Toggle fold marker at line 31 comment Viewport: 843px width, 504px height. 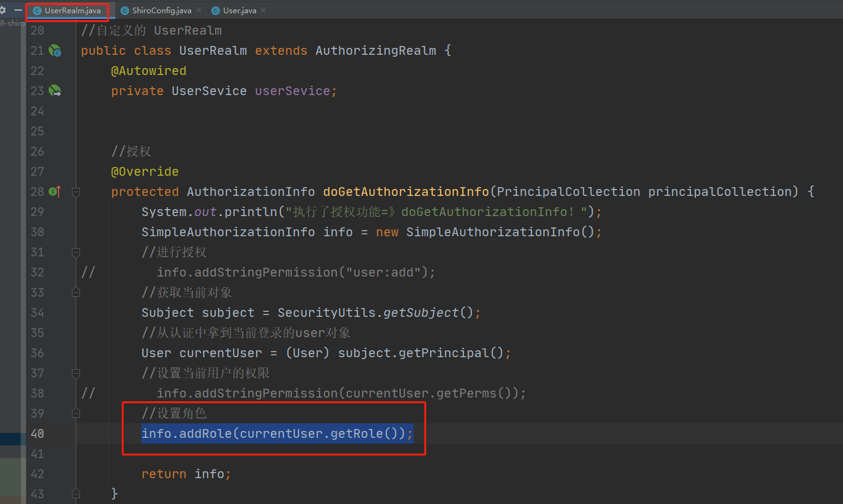coord(76,252)
